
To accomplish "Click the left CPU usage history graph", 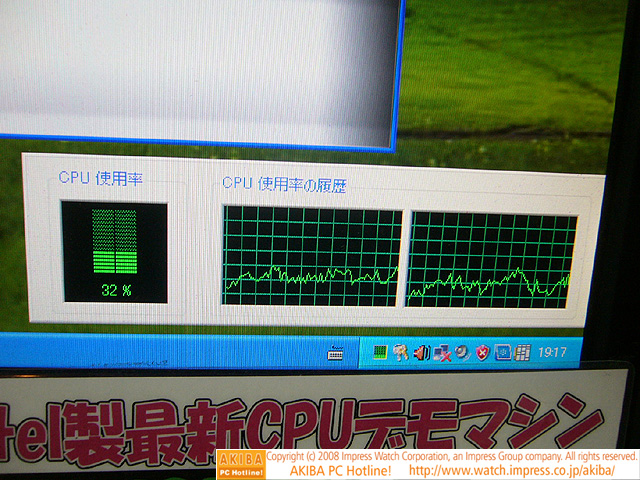I will pyautogui.click(x=311, y=257).
